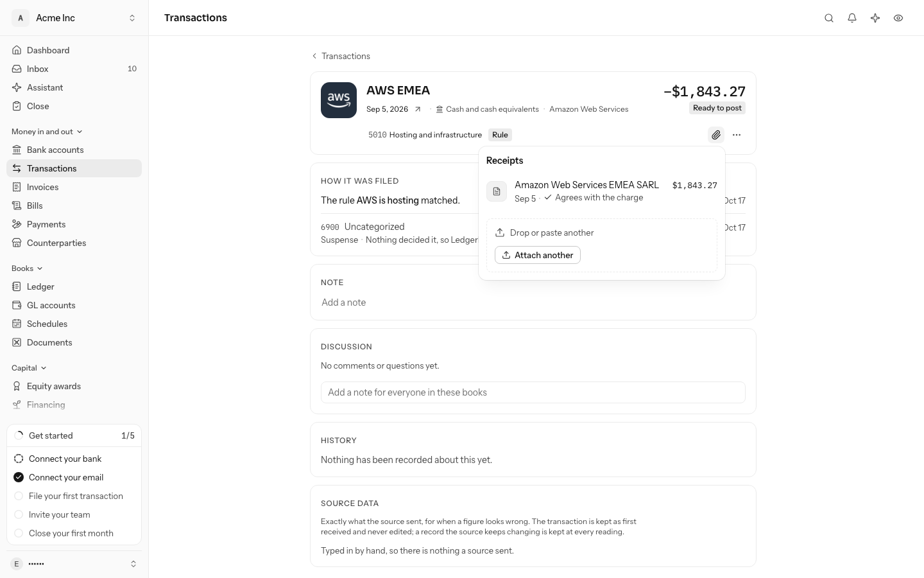924x578 pixels.
Task: Open the three-dot more options menu
Action: [x=737, y=135]
